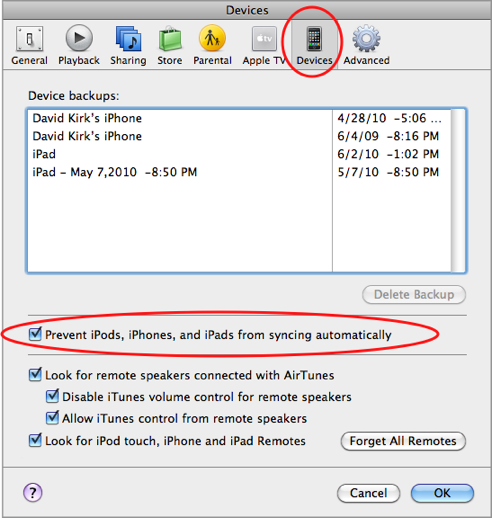Click the Forget All Remotes button

click(403, 441)
